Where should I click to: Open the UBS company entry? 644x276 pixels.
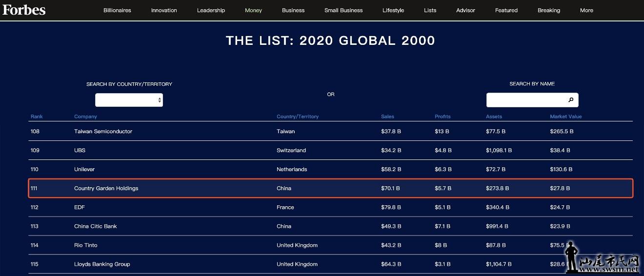pos(80,150)
